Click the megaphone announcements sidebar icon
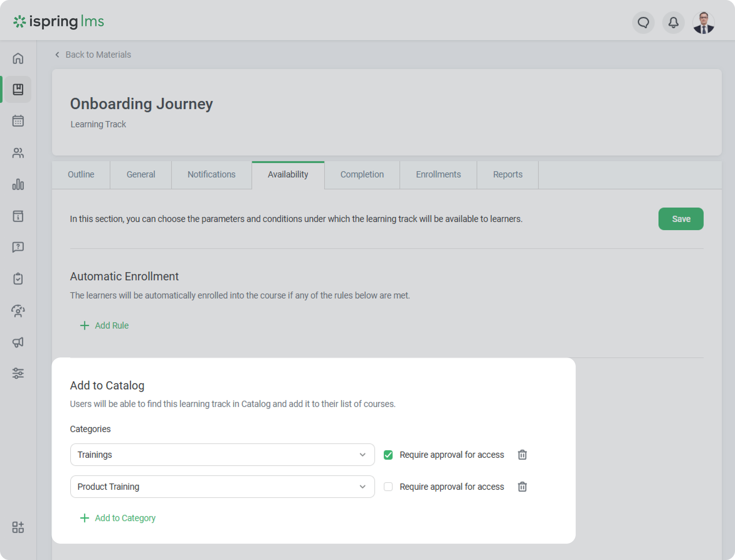This screenshot has width=735, height=560. click(18, 342)
